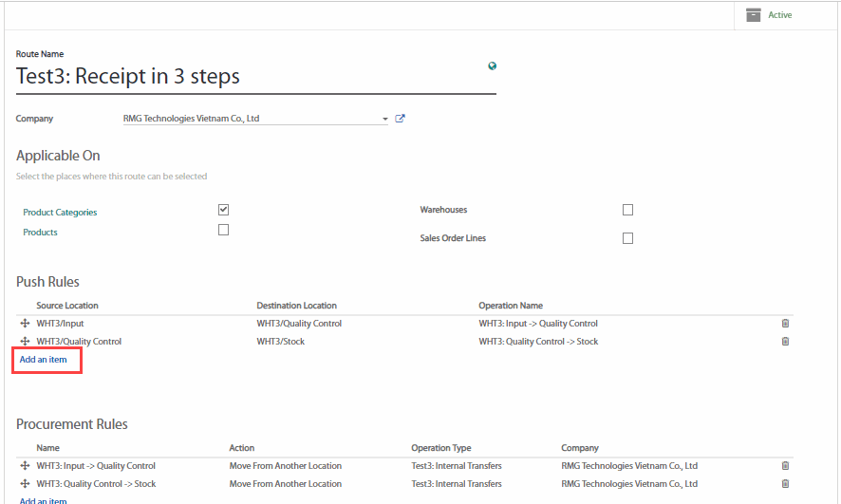The image size is (841, 504).
Task: Tick the Warehouses checkbox
Action: point(627,210)
